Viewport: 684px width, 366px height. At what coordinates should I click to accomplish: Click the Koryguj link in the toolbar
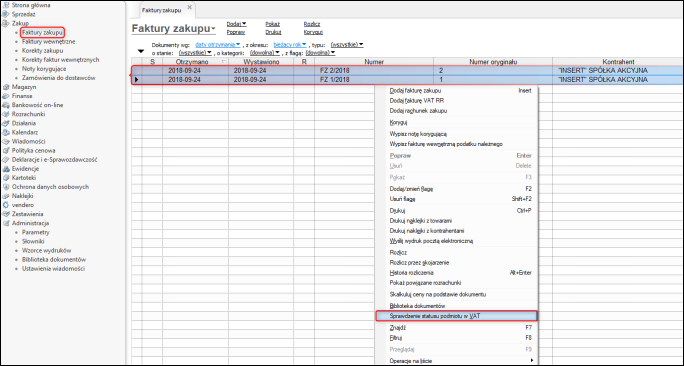click(x=313, y=32)
